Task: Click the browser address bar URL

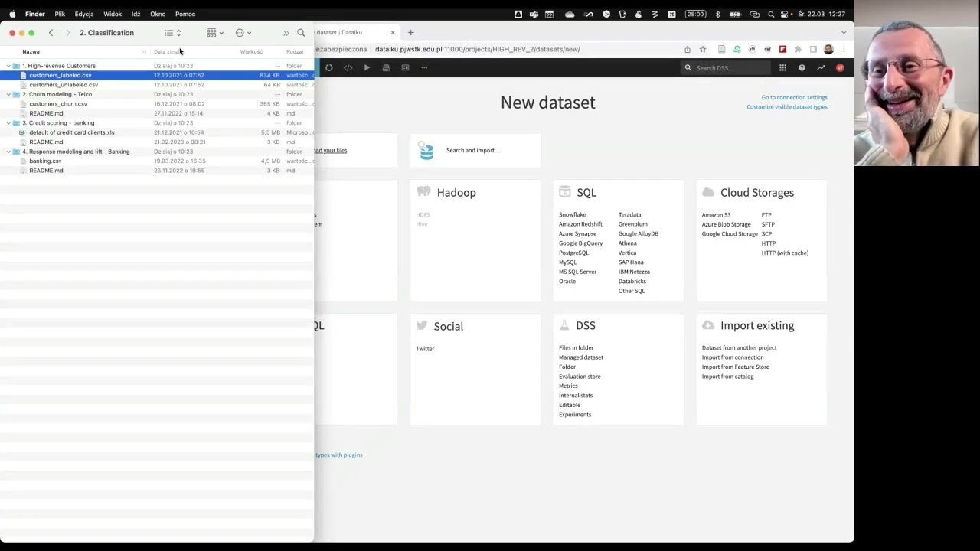Action: coord(477,49)
